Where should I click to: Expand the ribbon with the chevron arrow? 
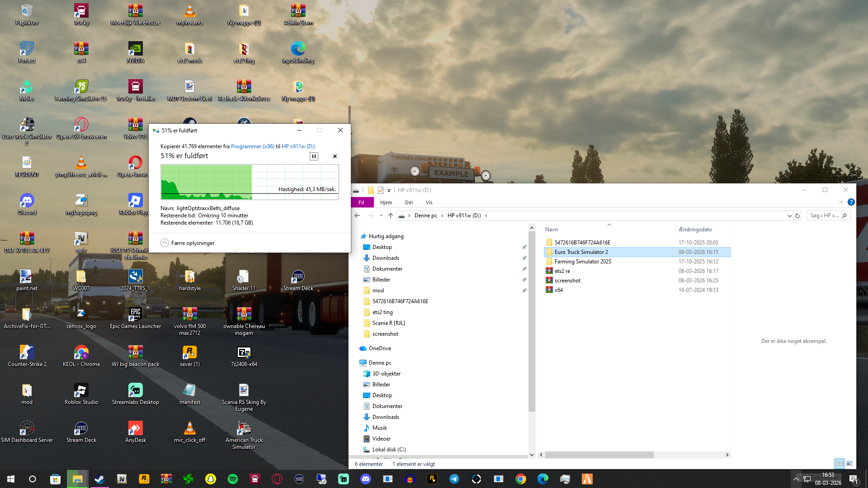tap(841, 202)
